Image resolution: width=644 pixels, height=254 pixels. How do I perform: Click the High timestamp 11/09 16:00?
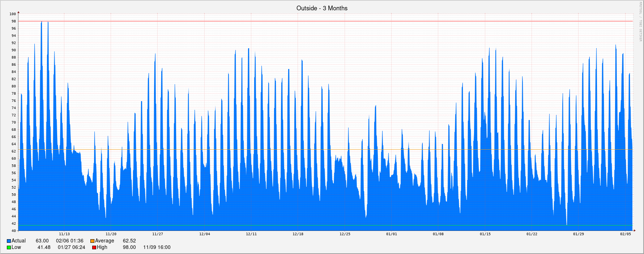click(x=157, y=247)
